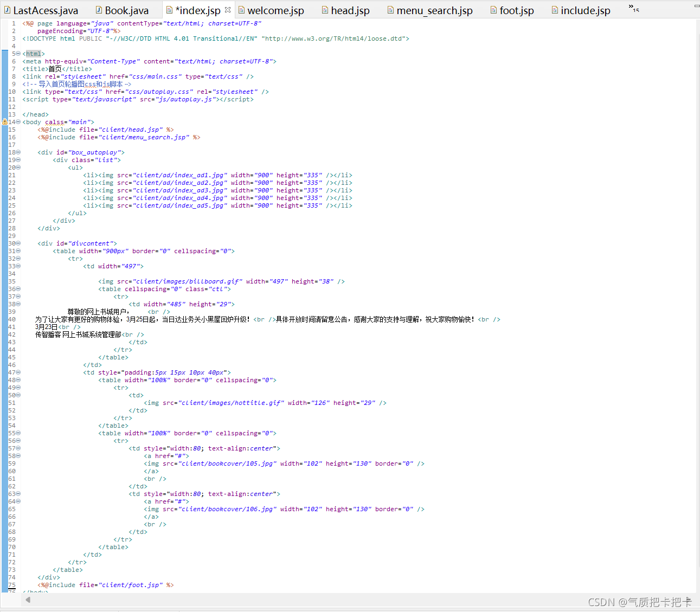This screenshot has height=612, width=700.
Task: Collapse the table fold on line 48
Action: point(18,380)
